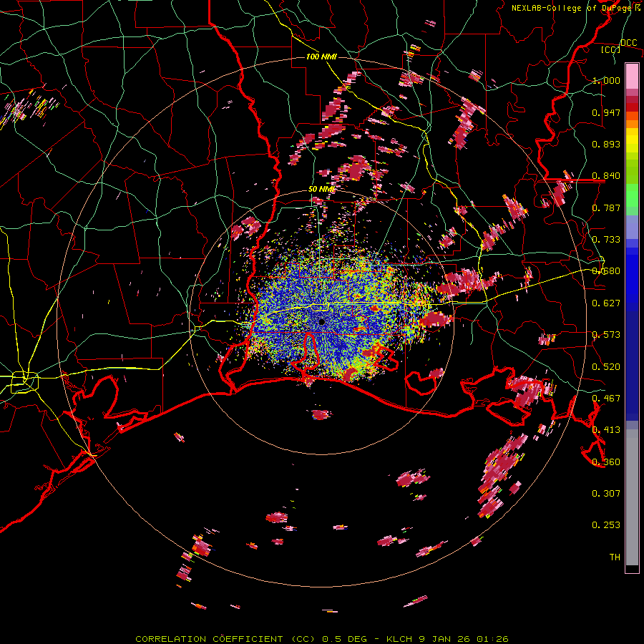This screenshot has height=644, width=644.
Task: Click the DCC product label
Action: [628, 43]
